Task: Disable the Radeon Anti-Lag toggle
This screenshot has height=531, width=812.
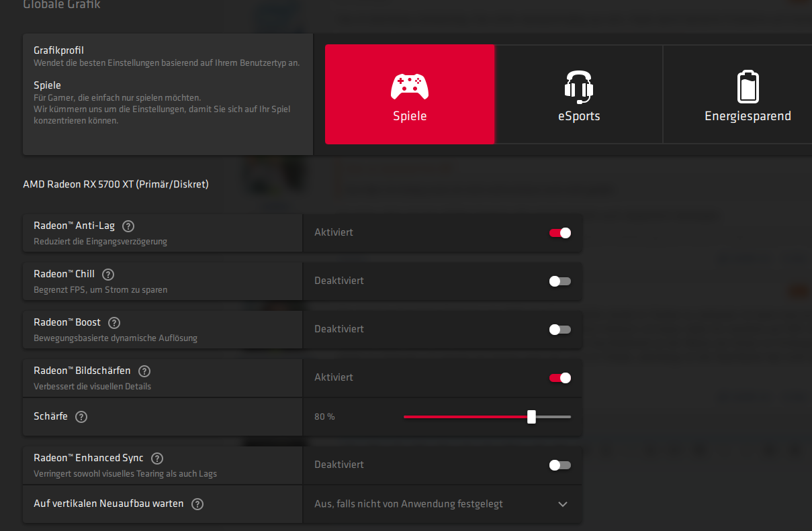Action: pos(560,233)
